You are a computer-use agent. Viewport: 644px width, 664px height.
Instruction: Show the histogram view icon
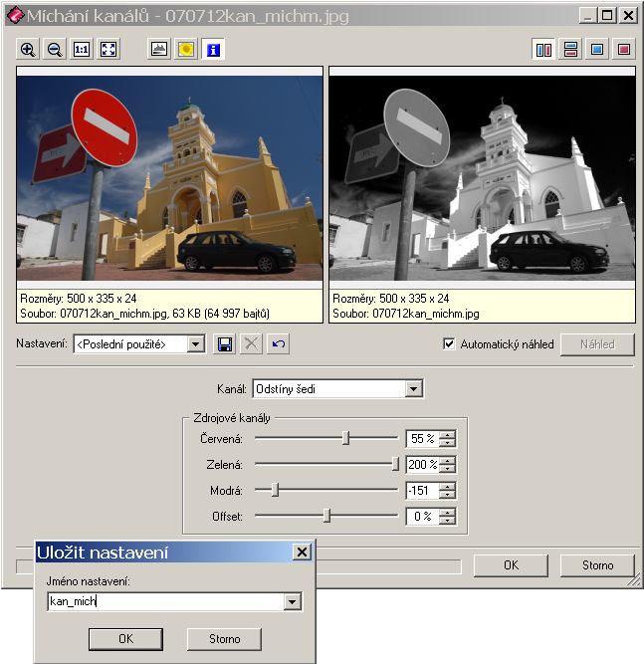point(159,49)
